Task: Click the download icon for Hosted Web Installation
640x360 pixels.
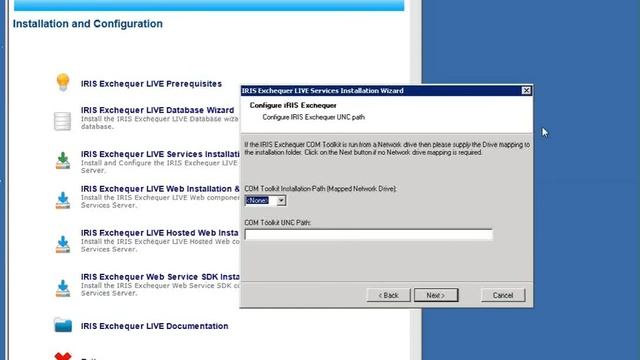Action: coord(63,244)
